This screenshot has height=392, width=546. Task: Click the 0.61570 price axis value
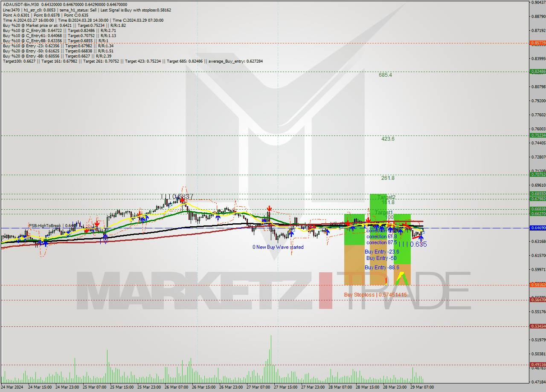[538, 256]
